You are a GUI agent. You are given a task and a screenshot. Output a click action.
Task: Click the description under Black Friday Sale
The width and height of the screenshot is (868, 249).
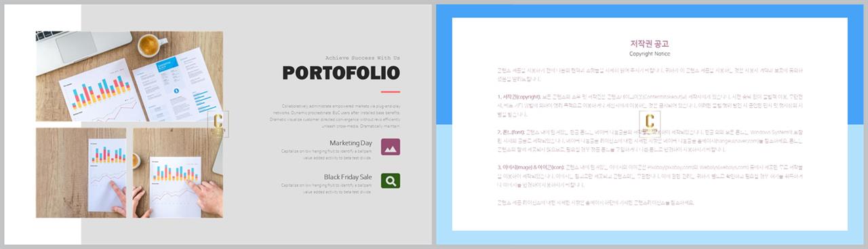point(326,189)
